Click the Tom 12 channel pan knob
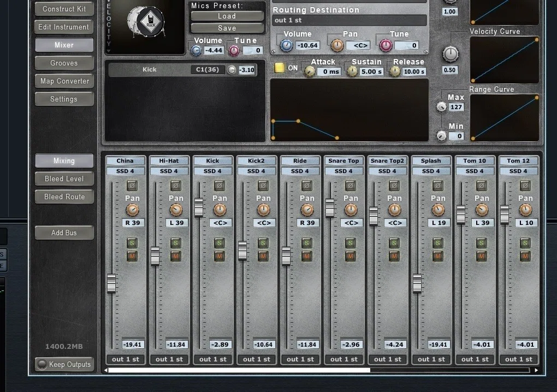Image resolution: width=557 pixels, height=392 pixels. (526, 210)
